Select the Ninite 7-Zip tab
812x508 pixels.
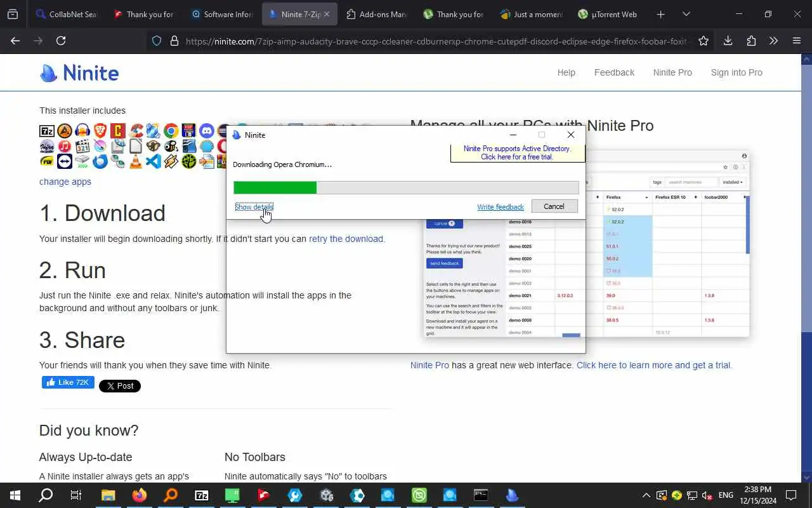coord(299,14)
